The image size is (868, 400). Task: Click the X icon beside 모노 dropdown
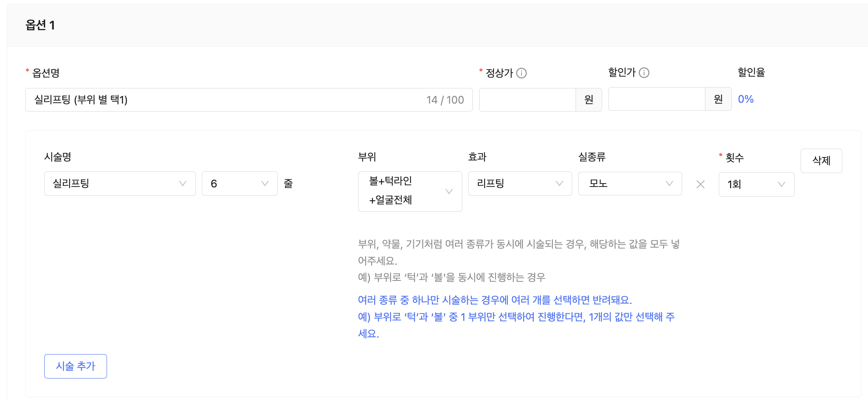(700, 184)
